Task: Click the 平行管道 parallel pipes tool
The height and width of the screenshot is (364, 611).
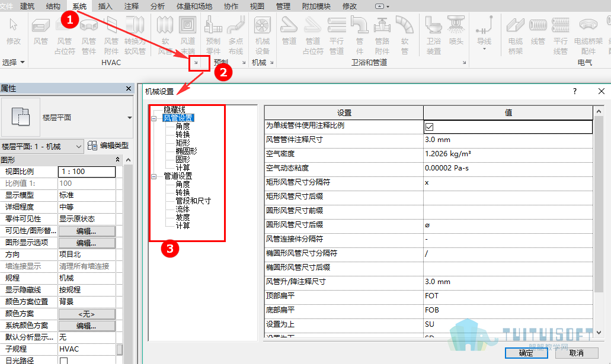Action: [337, 36]
